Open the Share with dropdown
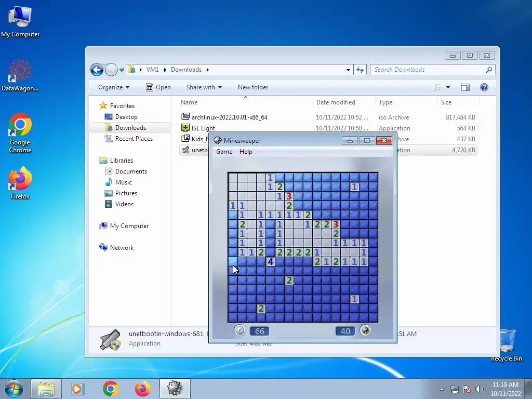This screenshot has height=399, width=532. coord(204,87)
